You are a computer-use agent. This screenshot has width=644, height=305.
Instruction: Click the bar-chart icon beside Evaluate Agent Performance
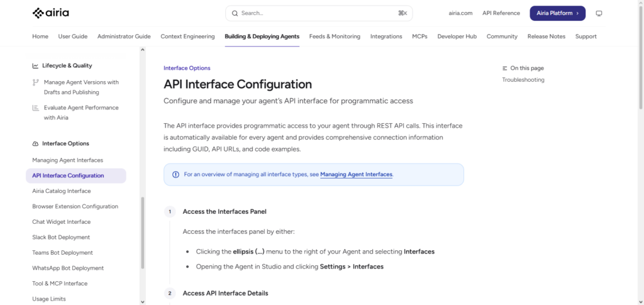coord(35,108)
